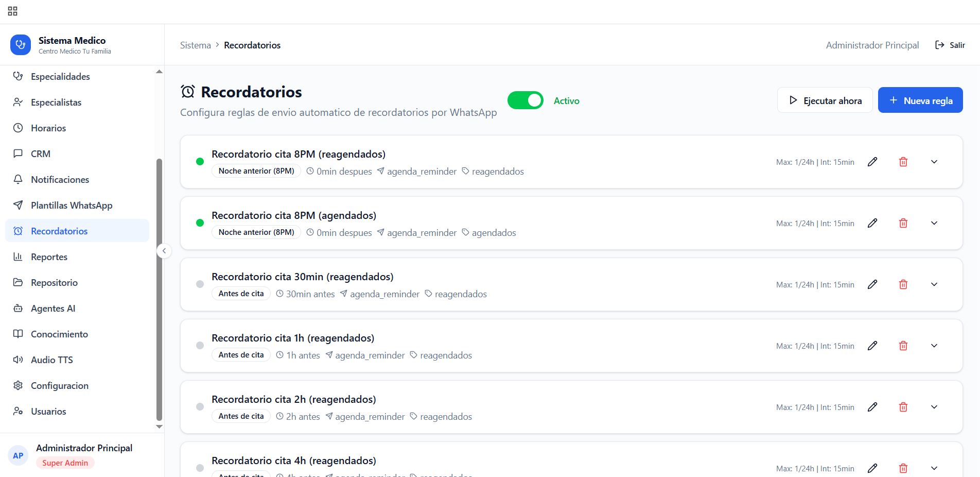Expand the 'Recordatorio cita 2h (reagendados)' rule details
The image size is (980, 477).
pos(934,407)
